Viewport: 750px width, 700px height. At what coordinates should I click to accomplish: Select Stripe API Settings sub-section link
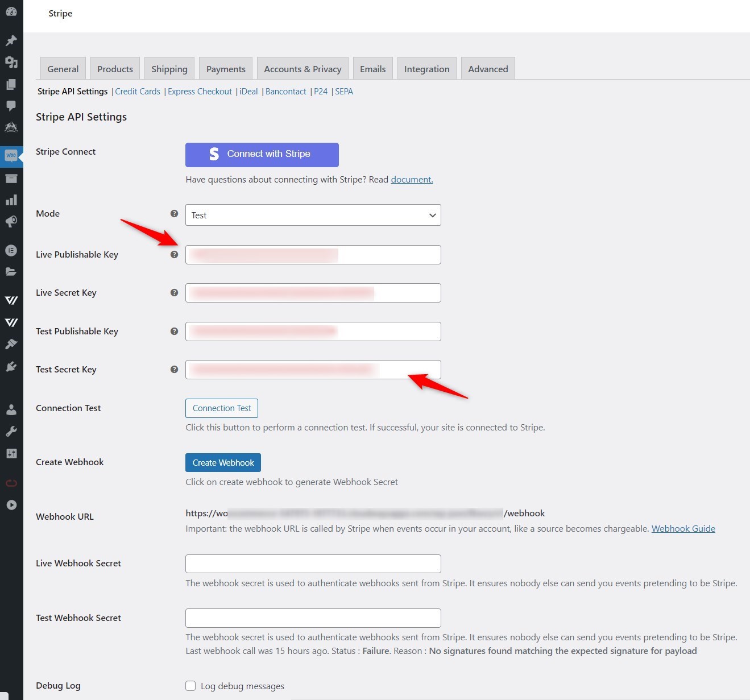(72, 92)
